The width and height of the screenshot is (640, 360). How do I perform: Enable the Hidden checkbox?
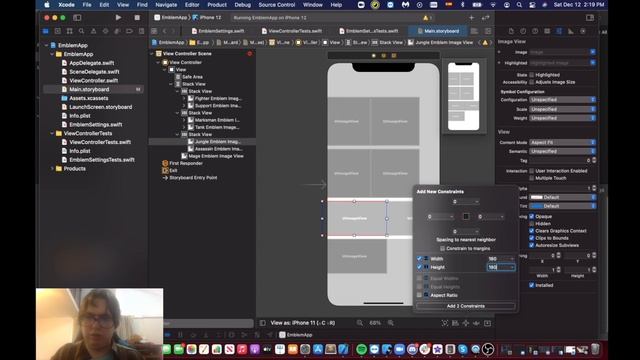tap(531, 224)
